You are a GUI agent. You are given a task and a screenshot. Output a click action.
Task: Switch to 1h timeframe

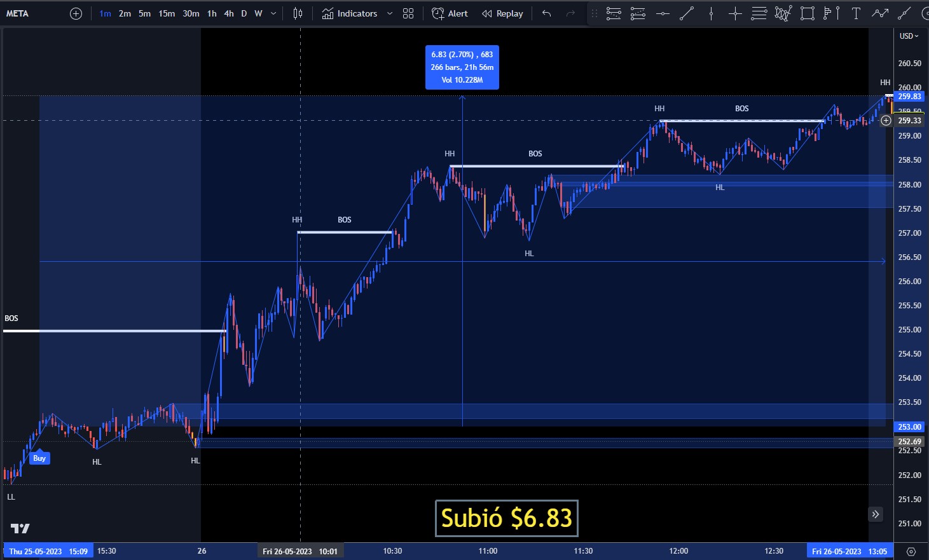(x=212, y=13)
